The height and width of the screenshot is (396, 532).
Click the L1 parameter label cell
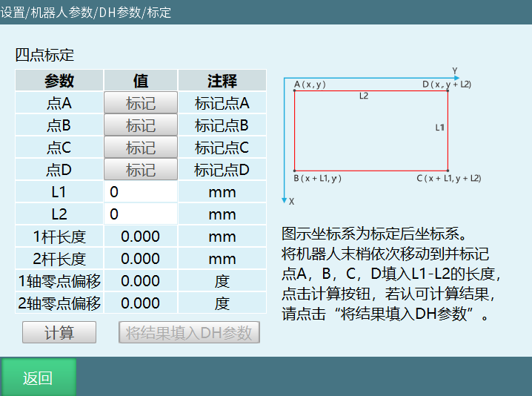click(x=59, y=192)
